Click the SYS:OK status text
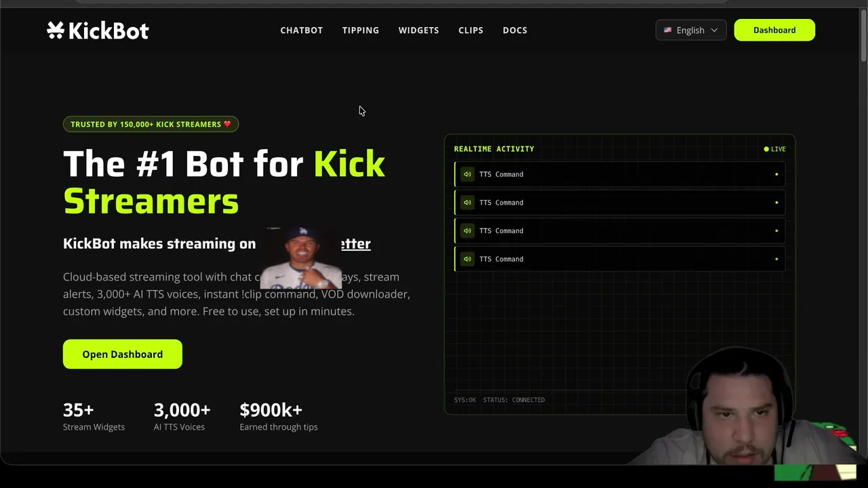 465,400
